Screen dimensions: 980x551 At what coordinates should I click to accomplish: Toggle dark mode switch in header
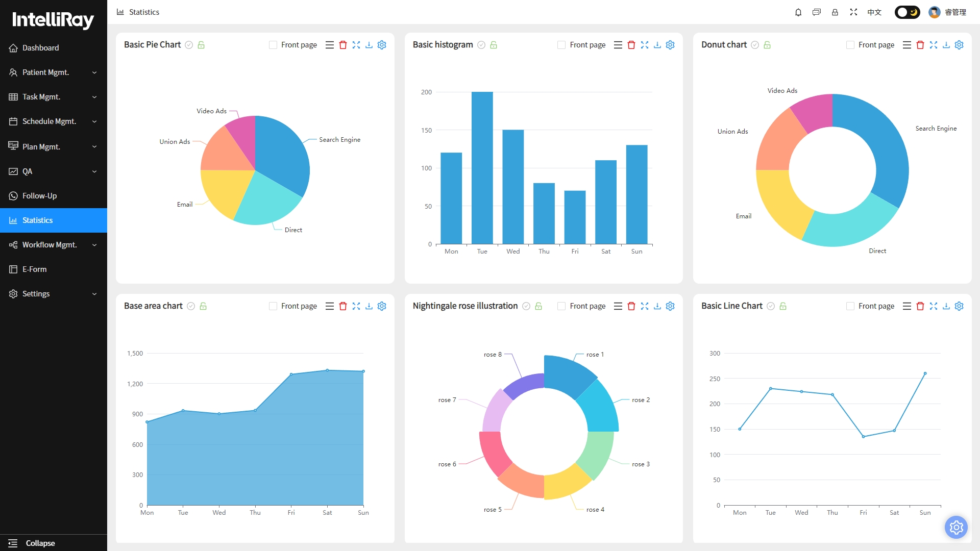(x=907, y=12)
